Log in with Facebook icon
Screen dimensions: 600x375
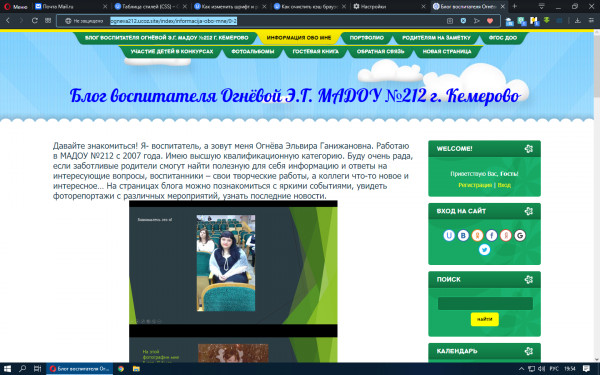click(x=491, y=235)
